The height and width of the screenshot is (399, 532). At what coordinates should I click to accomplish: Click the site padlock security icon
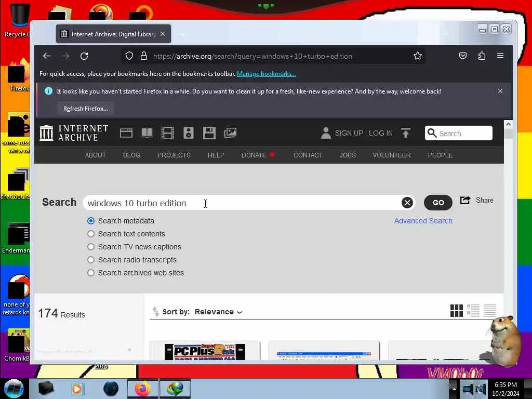pos(144,56)
